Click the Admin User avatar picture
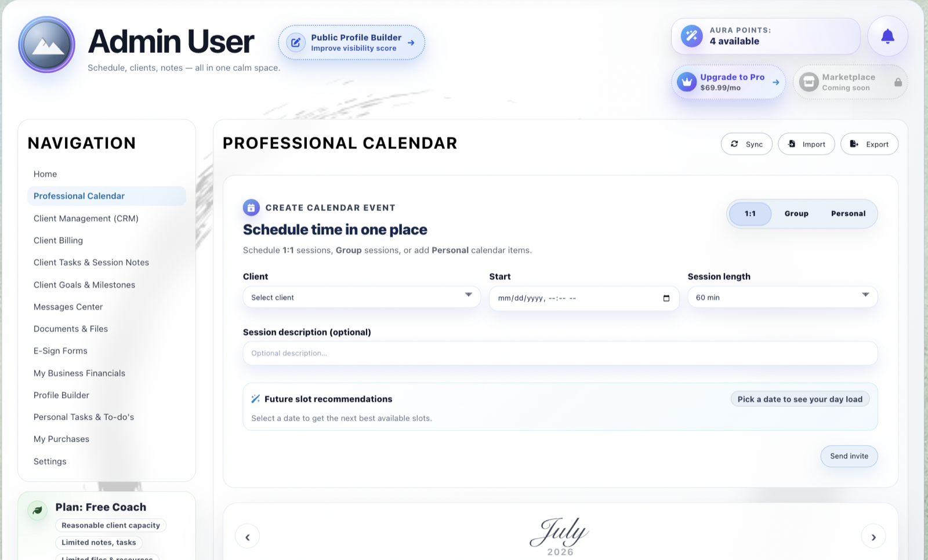This screenshot has height=560, width=928. [46, 45]
